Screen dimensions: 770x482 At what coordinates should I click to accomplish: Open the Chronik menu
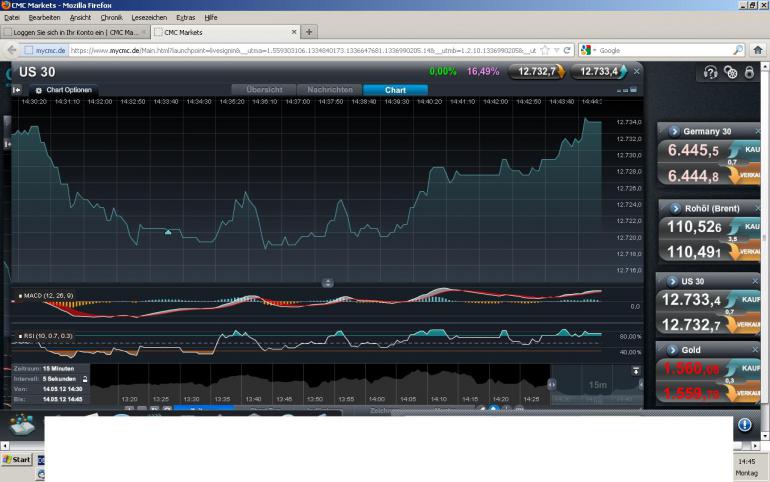111,18
